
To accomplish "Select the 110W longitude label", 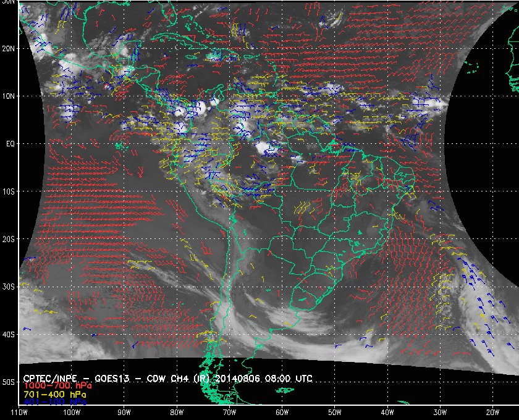I will 19,413.
